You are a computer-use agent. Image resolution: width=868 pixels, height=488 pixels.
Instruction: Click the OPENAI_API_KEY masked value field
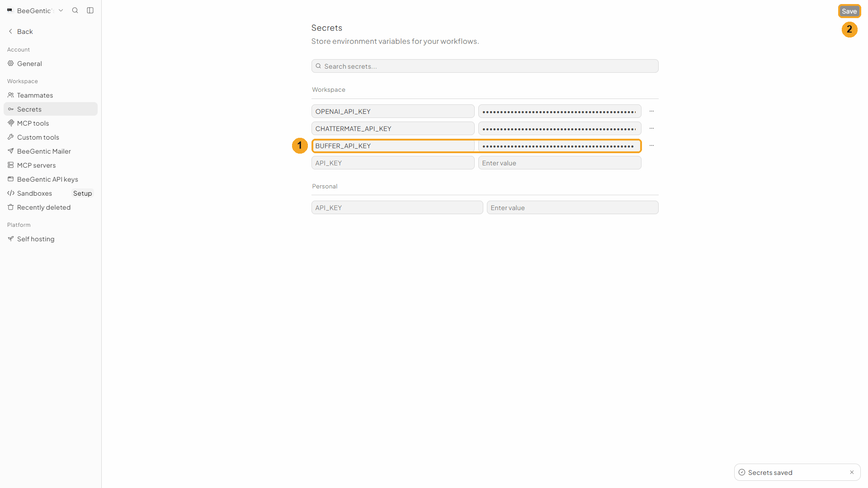560,111
